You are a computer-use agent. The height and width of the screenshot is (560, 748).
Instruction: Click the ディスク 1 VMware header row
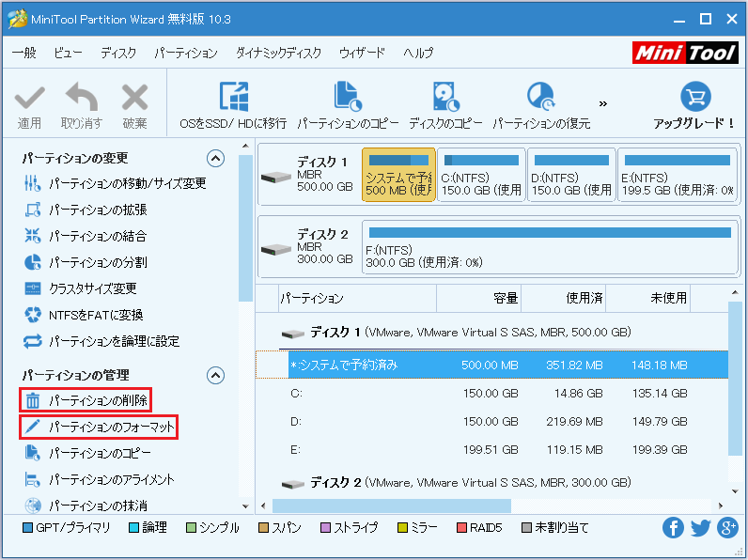click(x=491, y=332)
